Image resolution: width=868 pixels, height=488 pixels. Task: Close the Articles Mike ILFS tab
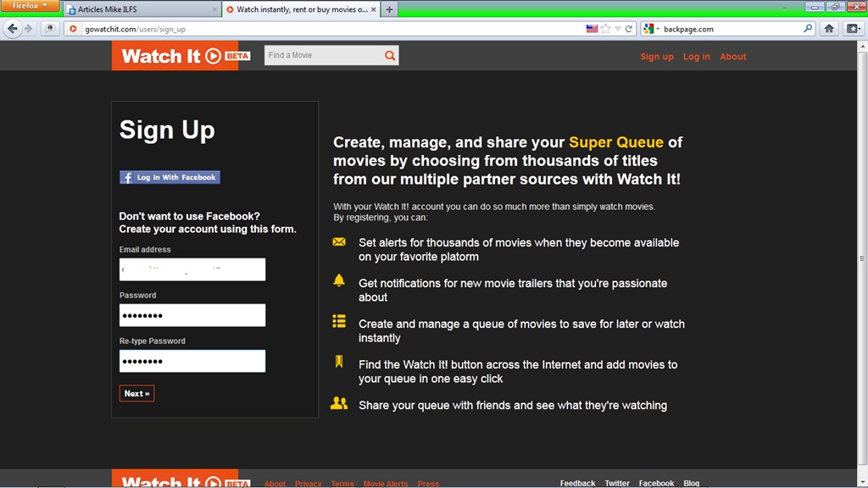pos(214,9)
